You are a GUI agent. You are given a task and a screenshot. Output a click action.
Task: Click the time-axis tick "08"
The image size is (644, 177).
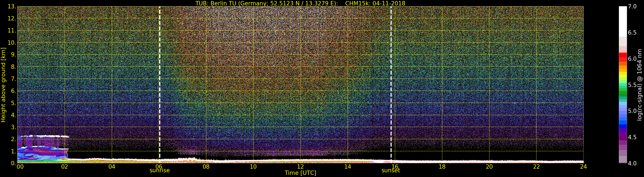206,166
